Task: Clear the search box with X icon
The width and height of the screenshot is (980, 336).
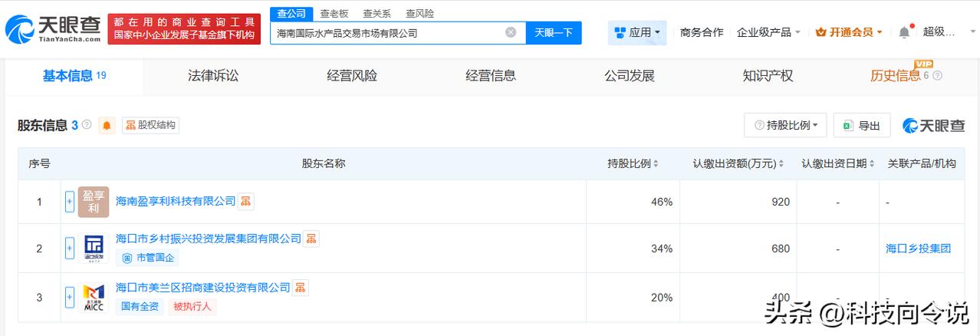Action: (x=511, y=33)
